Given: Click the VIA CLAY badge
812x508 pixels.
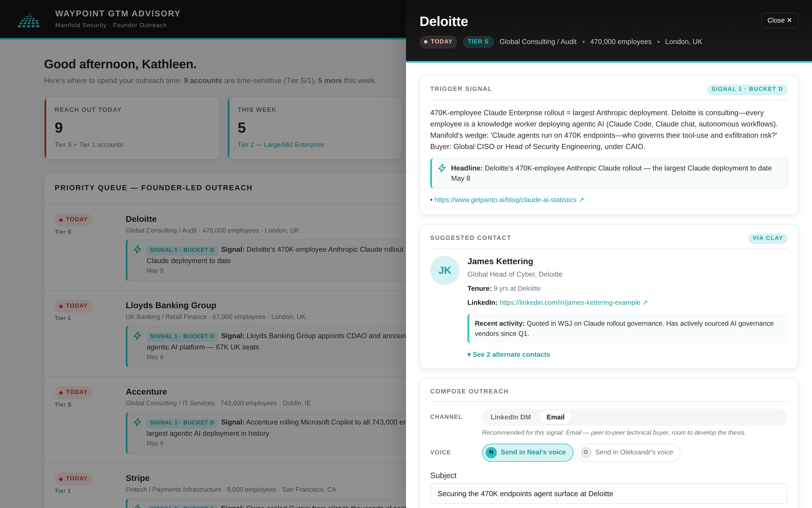Looking at the screenshot, I should (x=767, y=238).
